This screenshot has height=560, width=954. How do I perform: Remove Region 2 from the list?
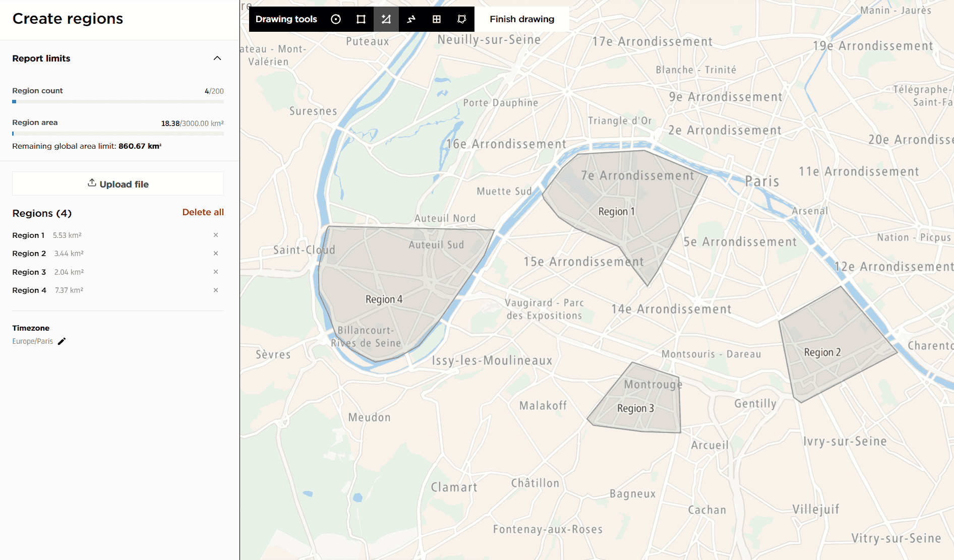pyautogui.click(x=216, y=254)
